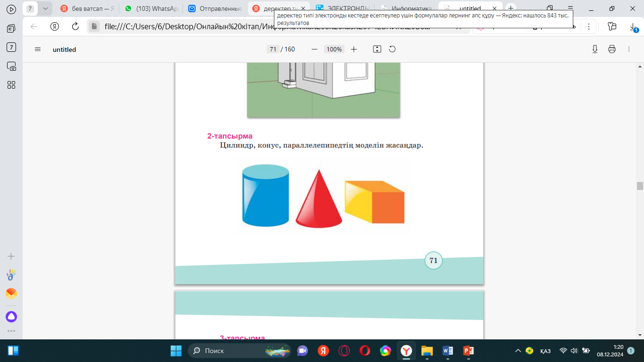644x362 pixels.
Task: Close the 'untitled' tab
Action: point(495,8)
